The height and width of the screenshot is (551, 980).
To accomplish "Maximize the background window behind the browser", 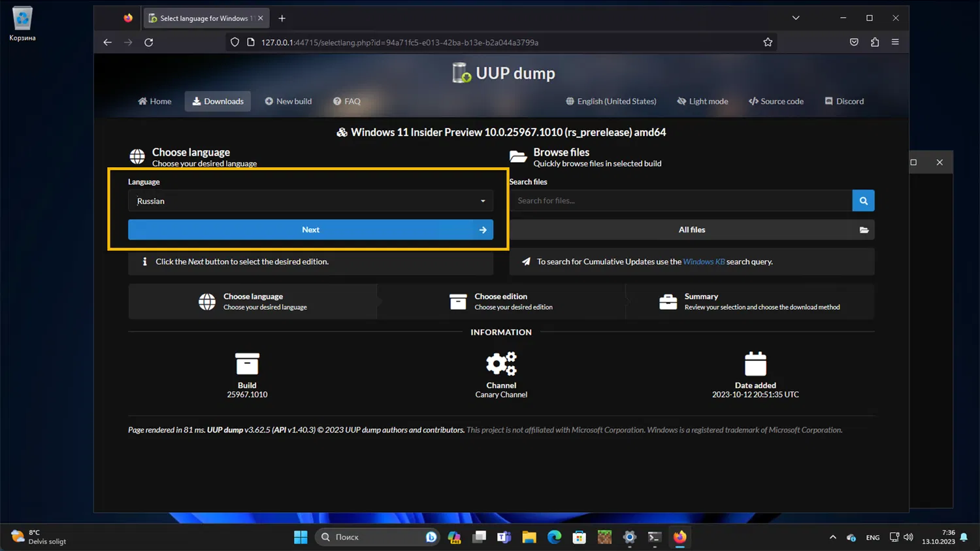I will pos(914,162).
